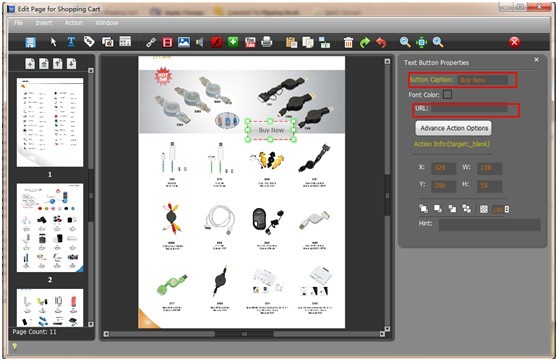Click into the URL input field
The image size is (558, 361).
(x=469, y=108)
